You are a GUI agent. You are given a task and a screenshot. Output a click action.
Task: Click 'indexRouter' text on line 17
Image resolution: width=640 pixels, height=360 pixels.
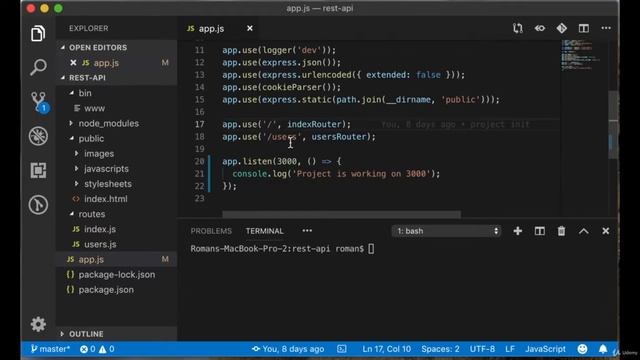tap(314, 124)
